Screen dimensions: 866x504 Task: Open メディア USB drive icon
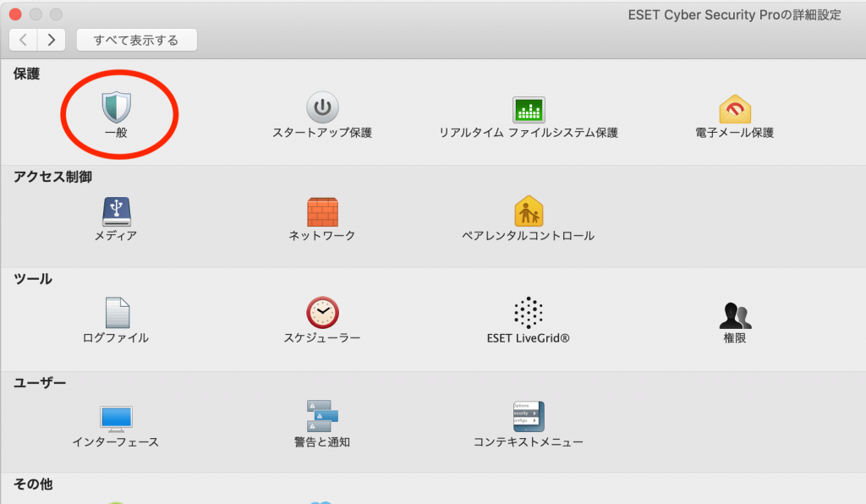tap(117, 211)
